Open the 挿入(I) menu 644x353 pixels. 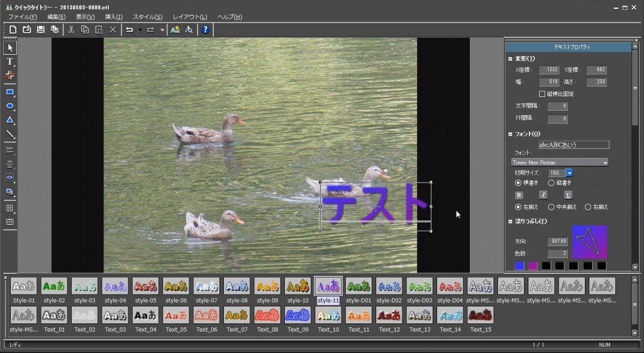point(114,17)
